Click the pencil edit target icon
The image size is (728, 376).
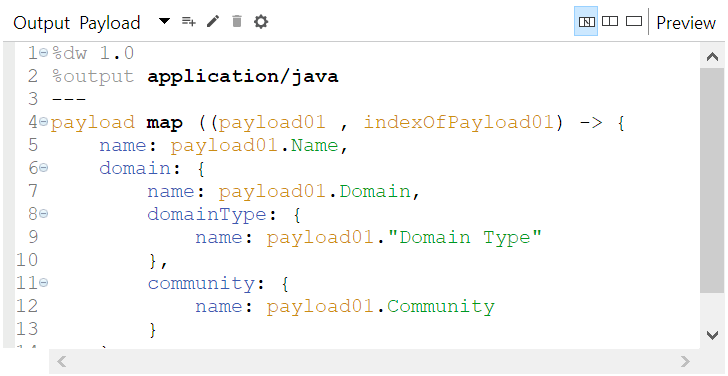[213, 21]
